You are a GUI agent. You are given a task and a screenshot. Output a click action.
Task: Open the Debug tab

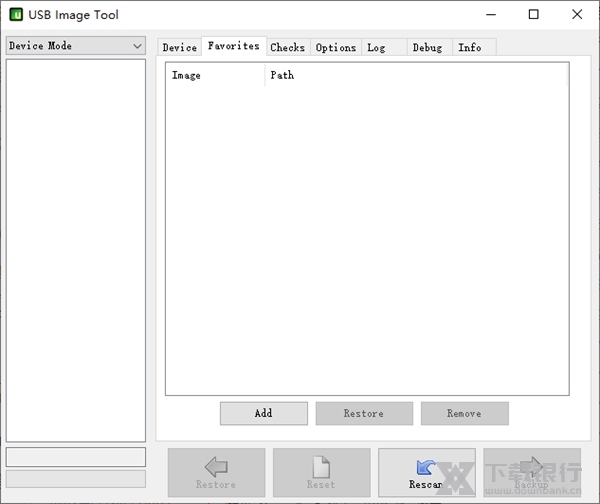tap(427, 47)
